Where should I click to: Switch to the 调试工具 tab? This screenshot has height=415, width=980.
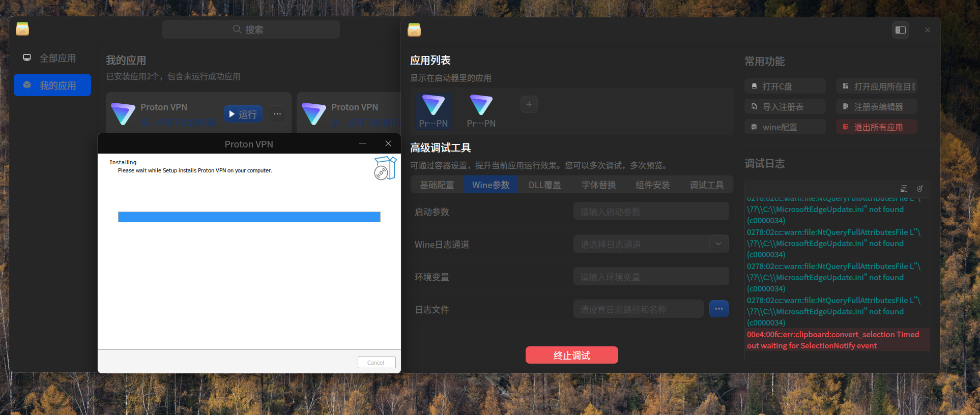pos(707,185)
